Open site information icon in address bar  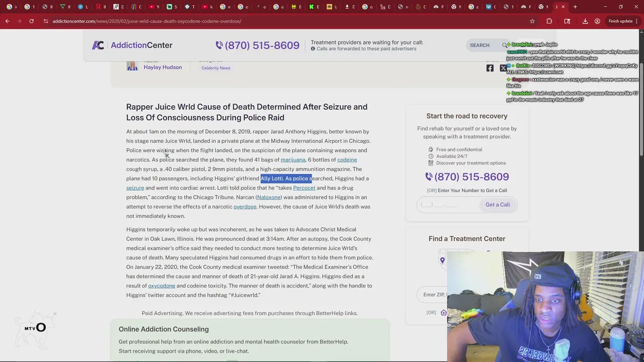46,21
